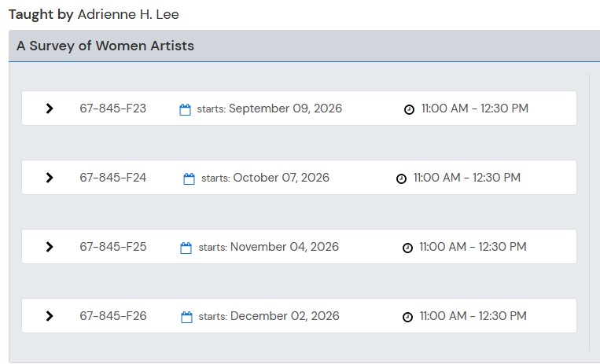600x364 pixels.
Task: Click start date October 07, 2026
Action: 282,178
